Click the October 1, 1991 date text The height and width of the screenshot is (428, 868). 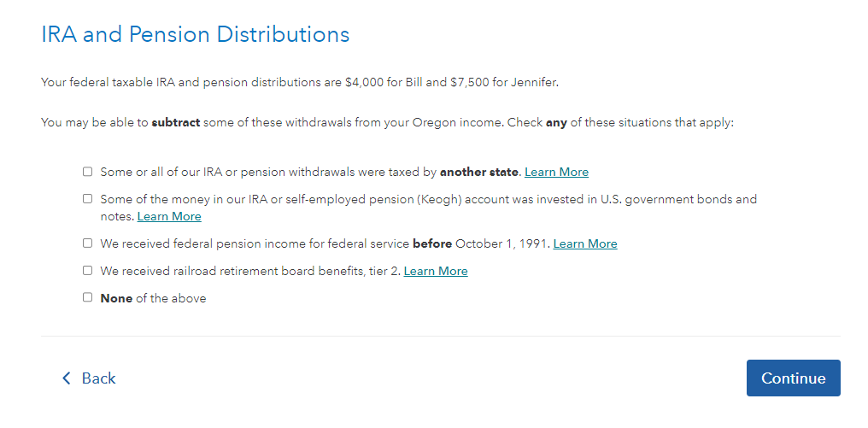click(x=502, y=243)
